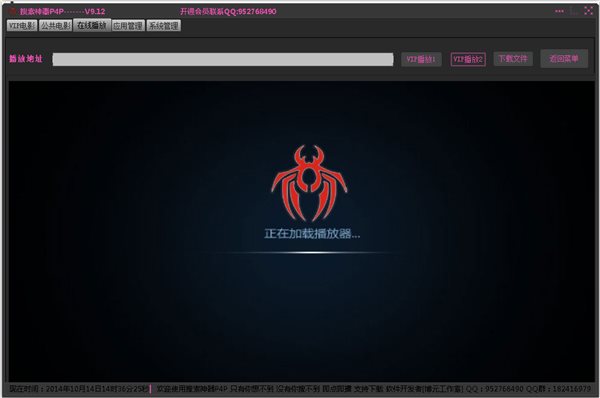Click the 播放地址 label
The width and height of the screenshot is (600, 398).
26,59
